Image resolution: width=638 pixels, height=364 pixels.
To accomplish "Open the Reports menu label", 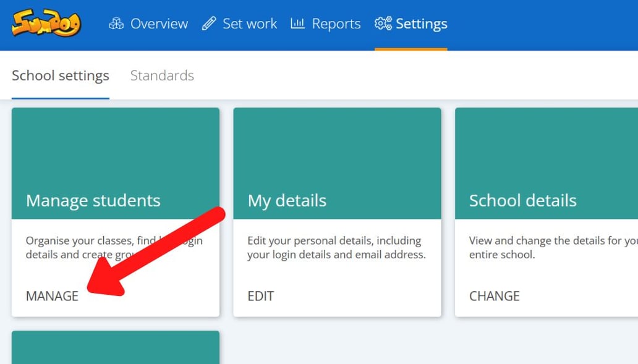I will (x=336, y=23).
